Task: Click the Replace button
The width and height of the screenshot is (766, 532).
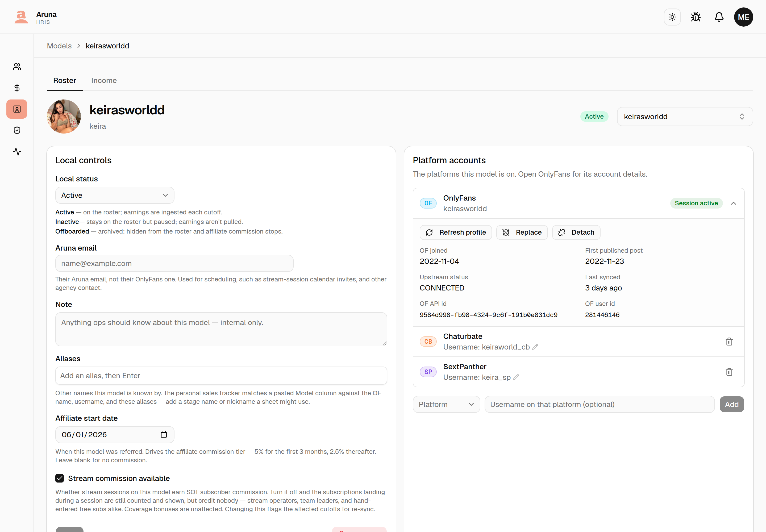Action: coord(522,233)
